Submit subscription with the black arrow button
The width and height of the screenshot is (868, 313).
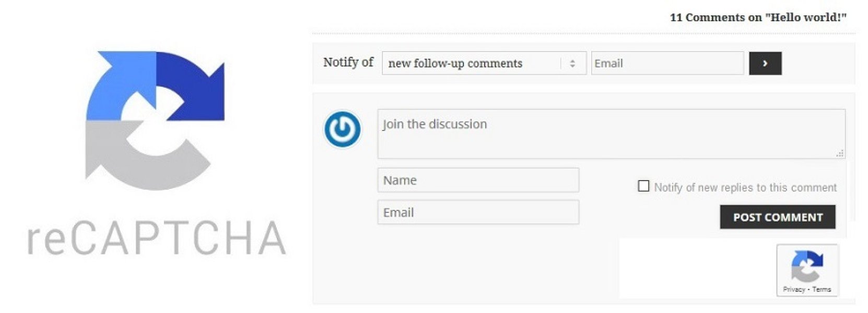click(765, 63)
